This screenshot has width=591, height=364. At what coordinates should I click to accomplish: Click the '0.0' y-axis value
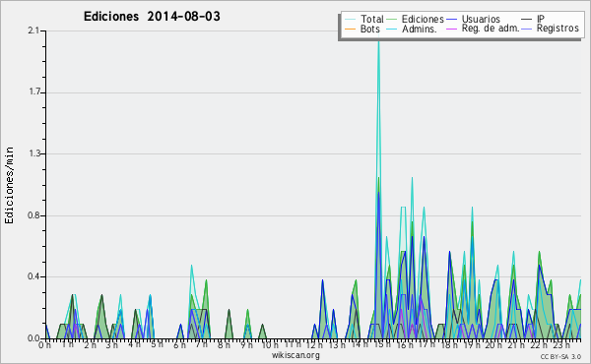point(33,338)
